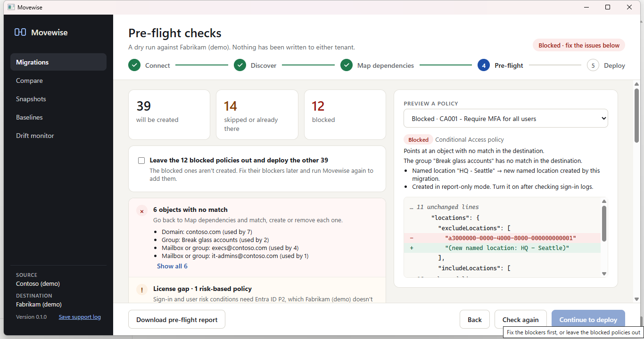Click the Movewise app icon in title bar

[x=11, y=7]
